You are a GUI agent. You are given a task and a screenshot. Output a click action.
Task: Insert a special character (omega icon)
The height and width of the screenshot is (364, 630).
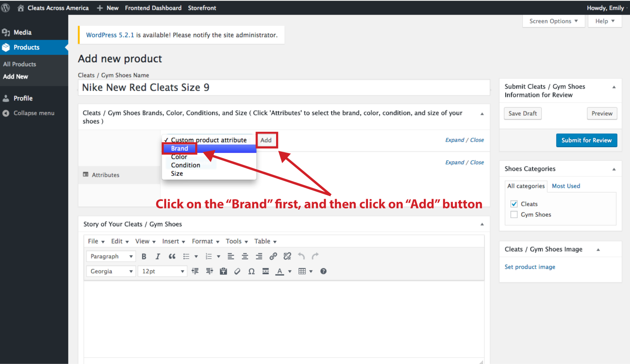(251, 271)
